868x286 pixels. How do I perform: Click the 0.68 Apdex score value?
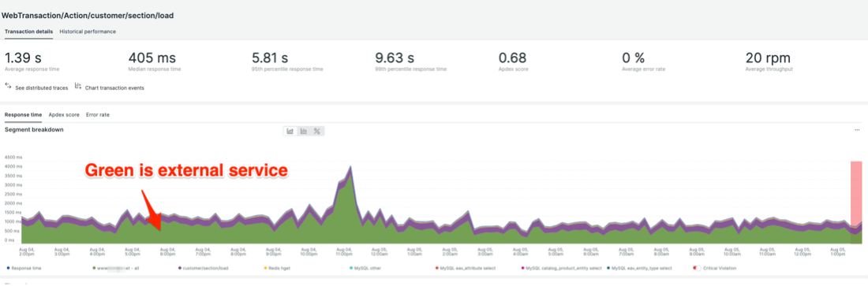513,58
